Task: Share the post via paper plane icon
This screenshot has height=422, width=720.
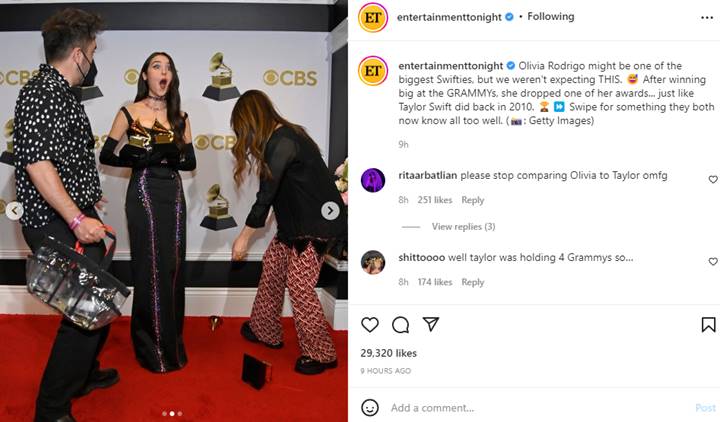Action: [431, 324]
